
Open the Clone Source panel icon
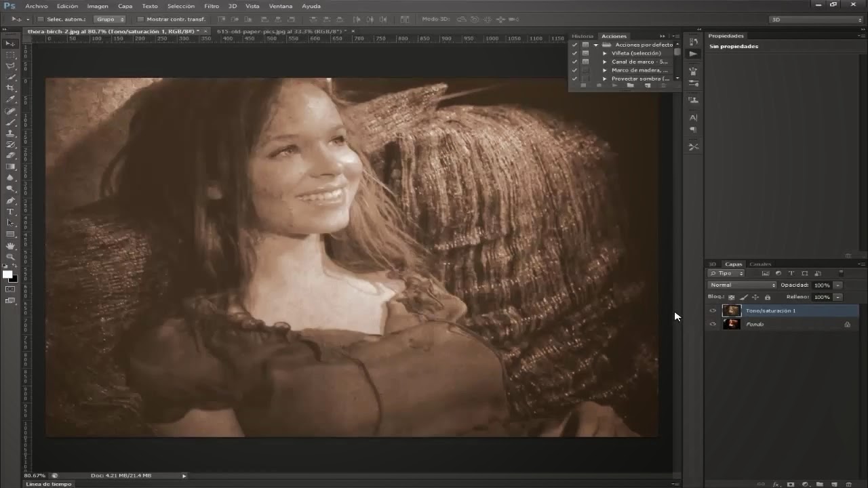[x=693, y=100]
